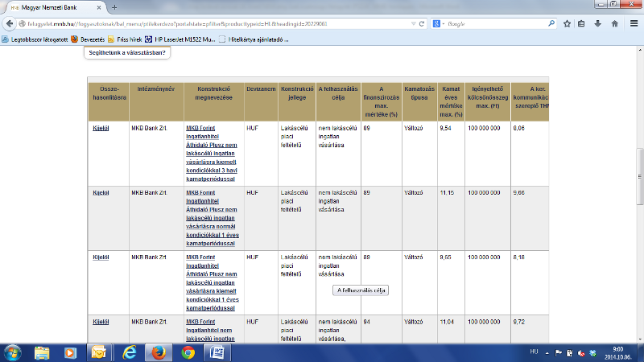Open the downloads arrow icon
The width and height of the screenshot is (644, 362).
coord(597,24)
